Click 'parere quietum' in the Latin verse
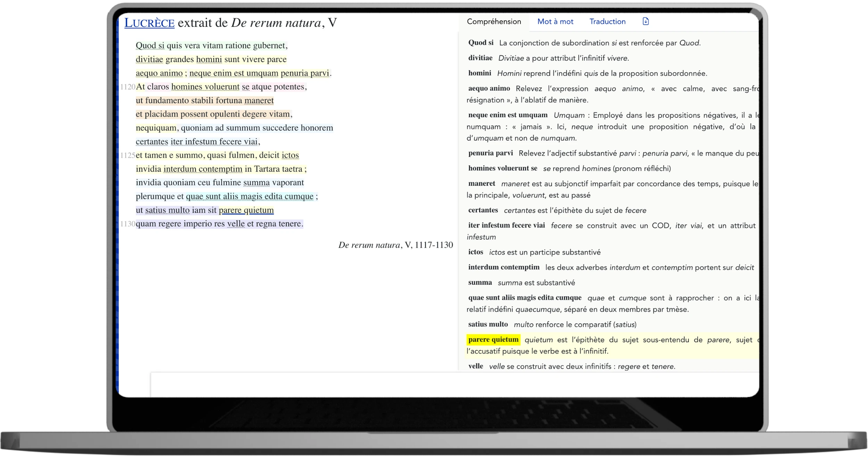 (246, 210)
